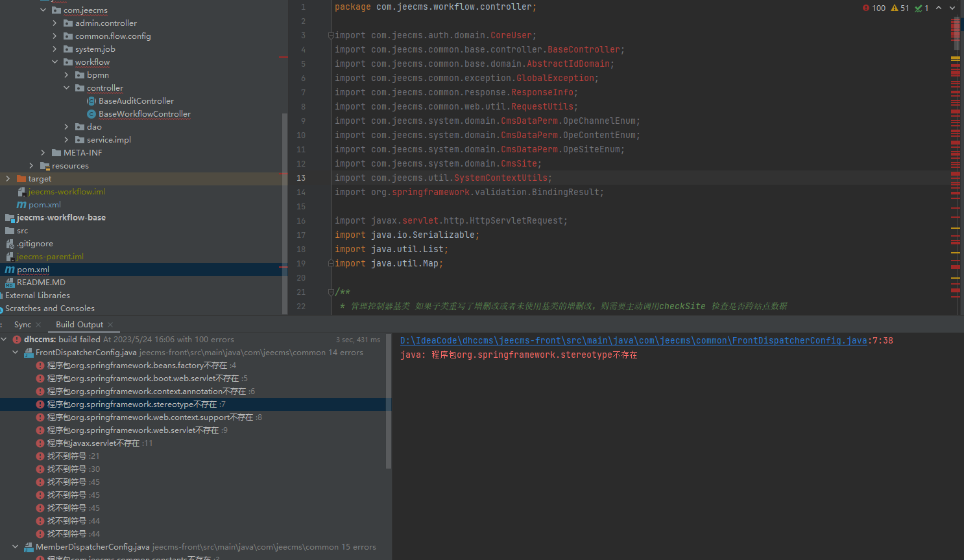Collapse FrontDispatcherConfig.java error group
964x560 pixels.
tap(16, 353)
